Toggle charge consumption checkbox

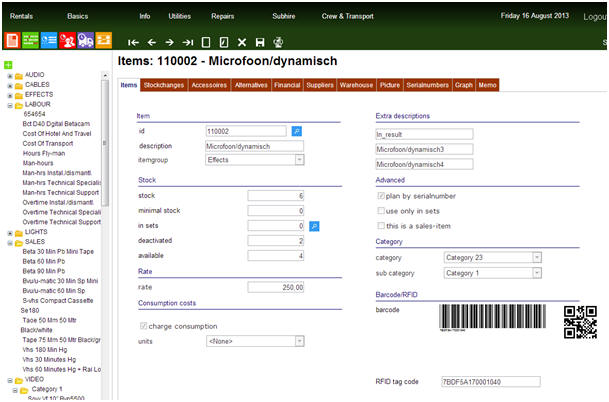[x=143, y=326]
